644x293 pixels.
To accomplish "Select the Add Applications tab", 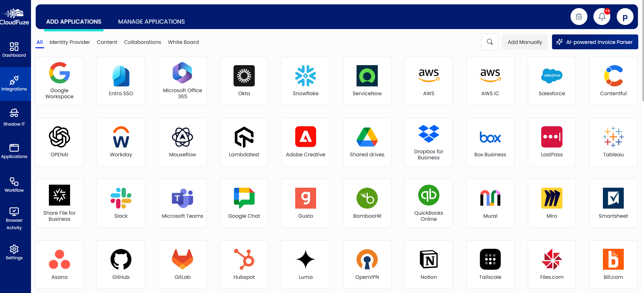I will point(74,22).
